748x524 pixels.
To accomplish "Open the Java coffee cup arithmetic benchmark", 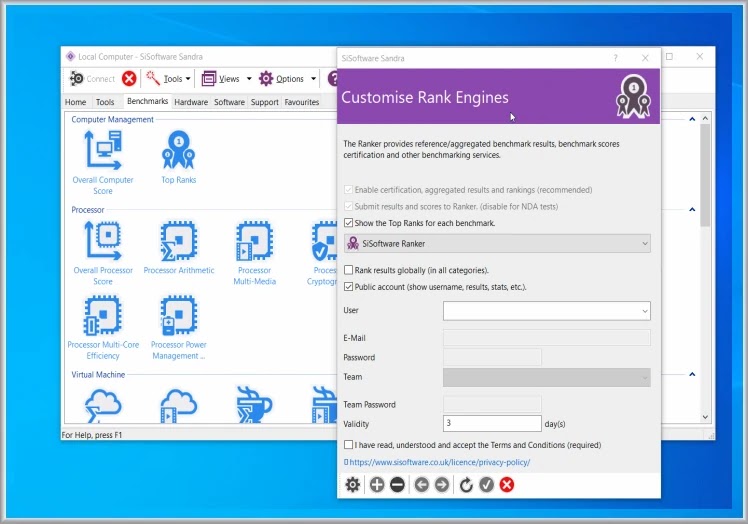I will [254, 405].
